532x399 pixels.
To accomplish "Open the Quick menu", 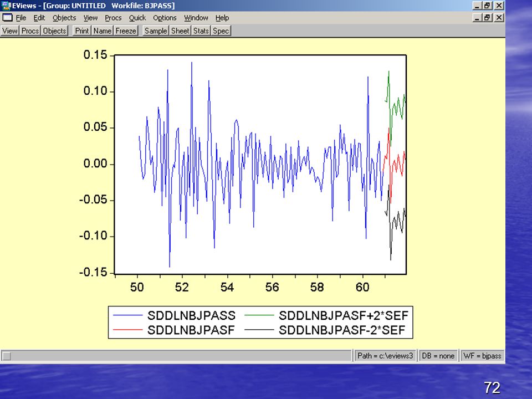I will (137, 18).
